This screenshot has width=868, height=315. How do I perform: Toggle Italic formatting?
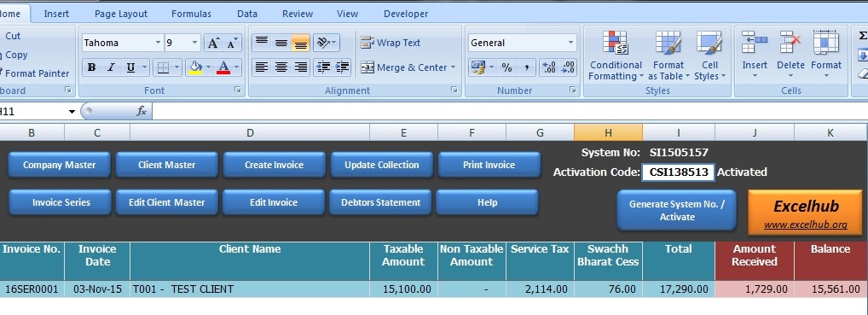(x=111, y=67)
